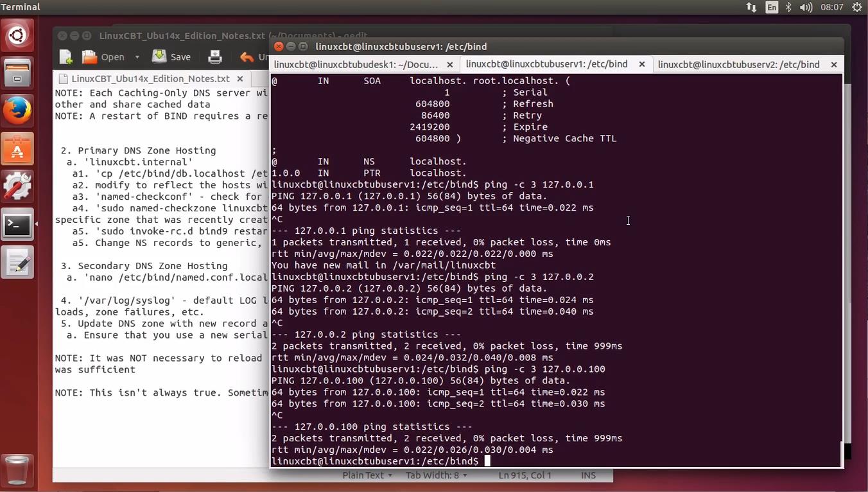
Task: Select the LinuxCBT_Ubu14x_Edition_Notes.txt gedit tab
Action: [150, 78]
